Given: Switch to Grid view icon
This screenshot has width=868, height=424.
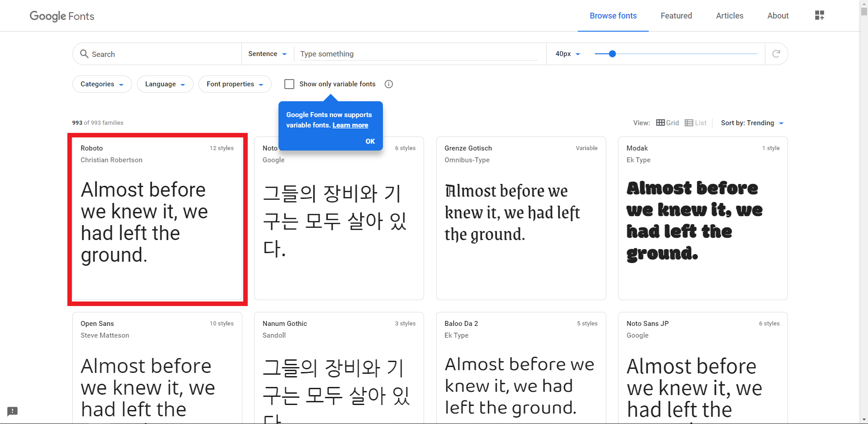Looking at the screenshot, I should pos(660,123).
